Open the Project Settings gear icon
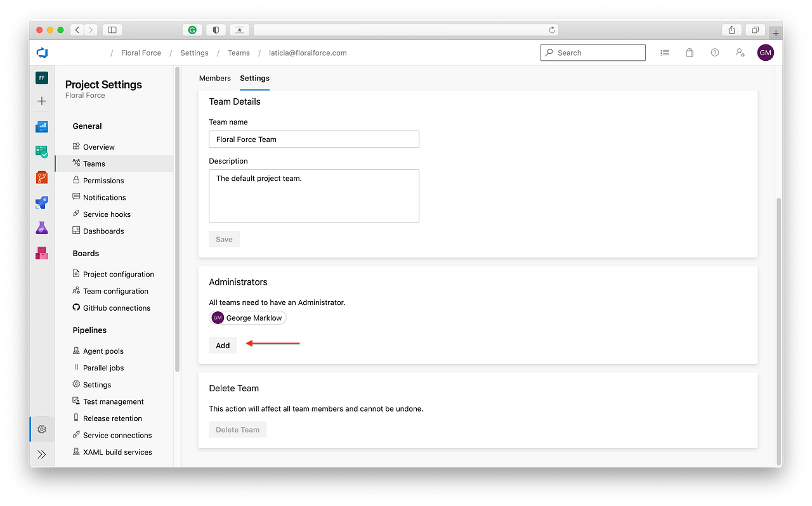The image size is (812, 506). click(41, 429)
